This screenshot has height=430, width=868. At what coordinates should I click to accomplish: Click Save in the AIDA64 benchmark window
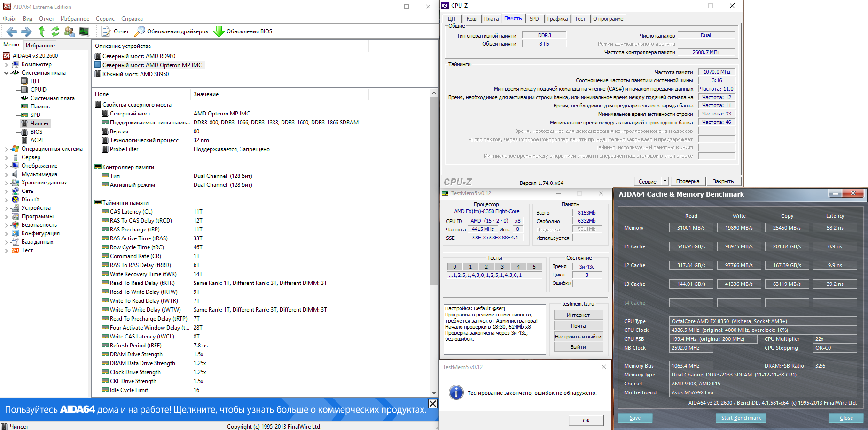click(x=635, y=418)
